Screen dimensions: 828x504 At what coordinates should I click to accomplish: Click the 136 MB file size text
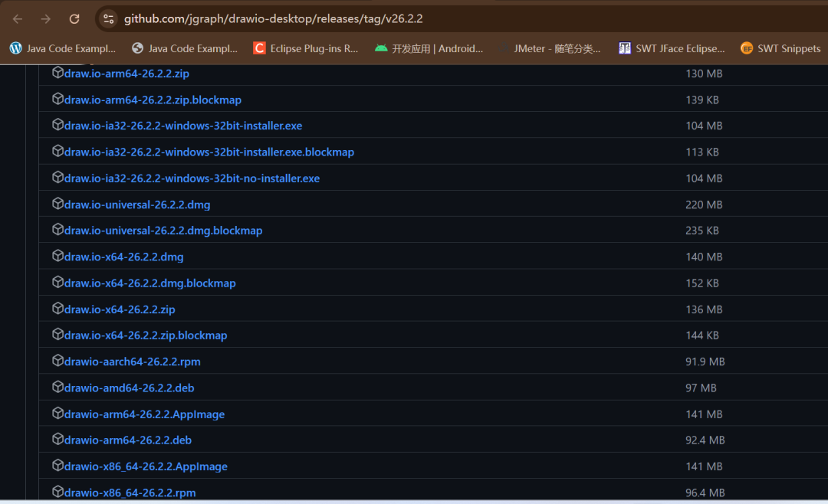coord(704,309)
